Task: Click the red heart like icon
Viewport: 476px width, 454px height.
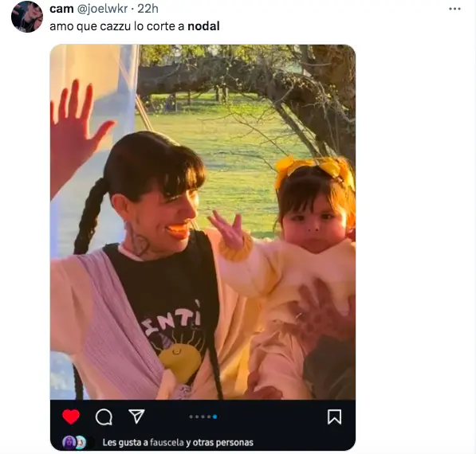Action: click(71, 417)
